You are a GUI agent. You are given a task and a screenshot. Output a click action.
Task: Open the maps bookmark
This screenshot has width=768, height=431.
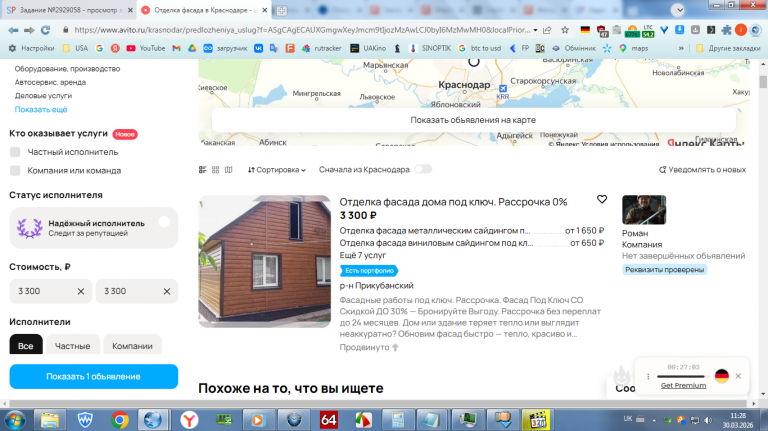pyautogui.click(x=633, y=48)
